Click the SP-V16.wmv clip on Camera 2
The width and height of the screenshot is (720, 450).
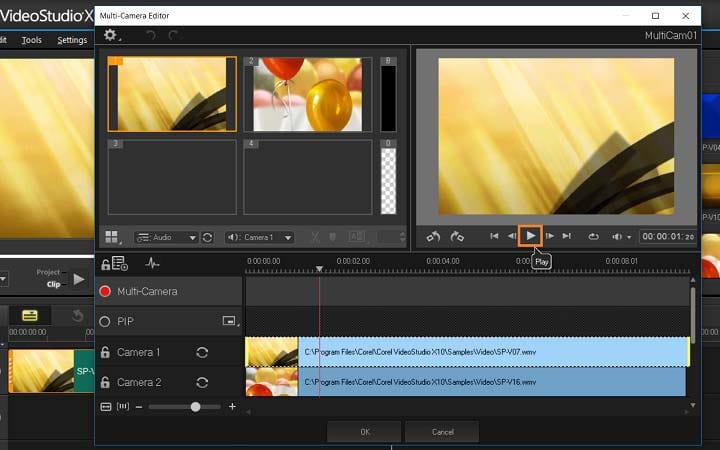point(466,382)
